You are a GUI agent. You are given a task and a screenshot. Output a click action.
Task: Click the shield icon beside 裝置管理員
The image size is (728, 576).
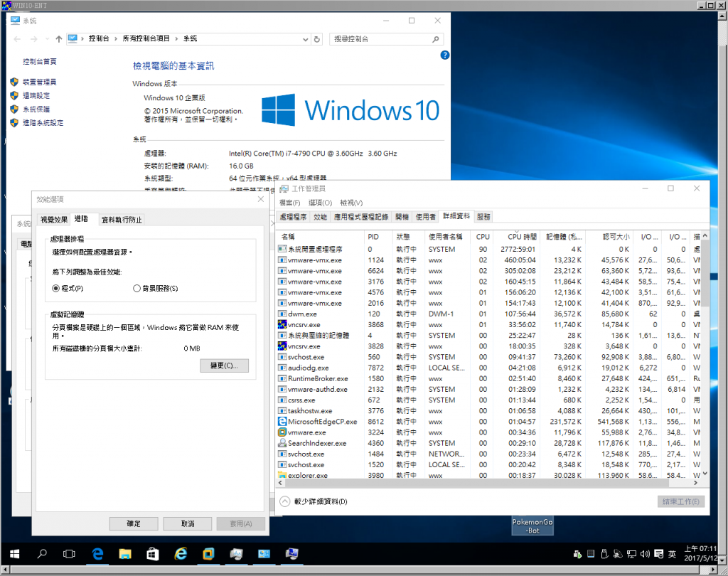(14, 82)
